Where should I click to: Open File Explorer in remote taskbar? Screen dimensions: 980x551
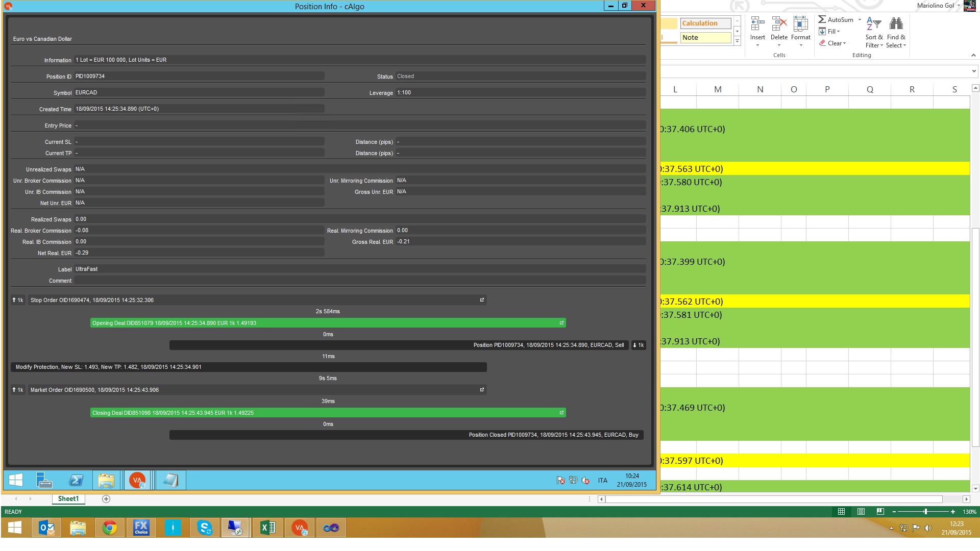click(106, 480)
